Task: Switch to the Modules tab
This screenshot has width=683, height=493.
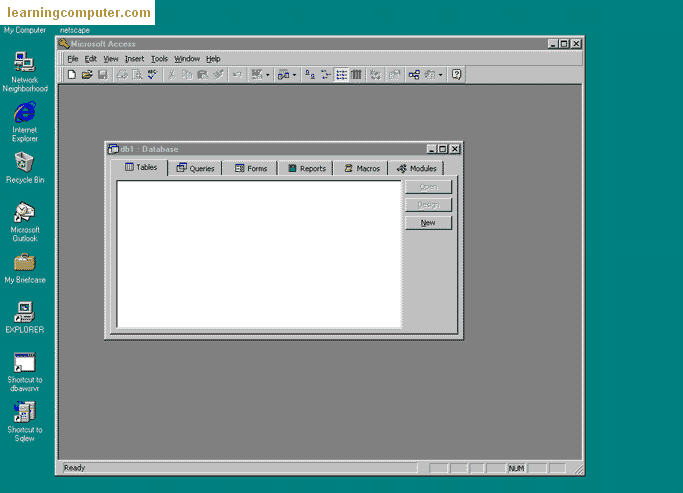Action: 416,168
